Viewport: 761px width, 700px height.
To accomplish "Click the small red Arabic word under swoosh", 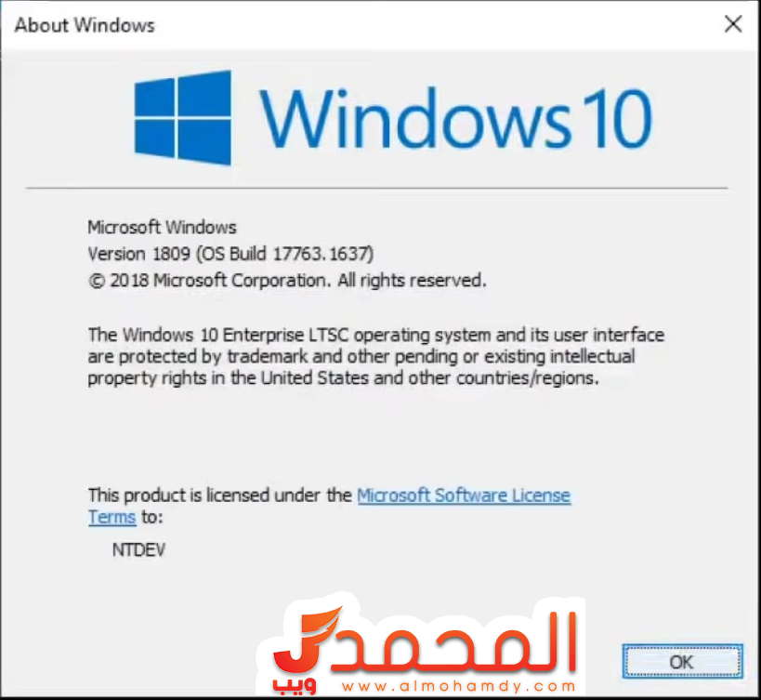I will pyautogui.click(x=295, y=684).
